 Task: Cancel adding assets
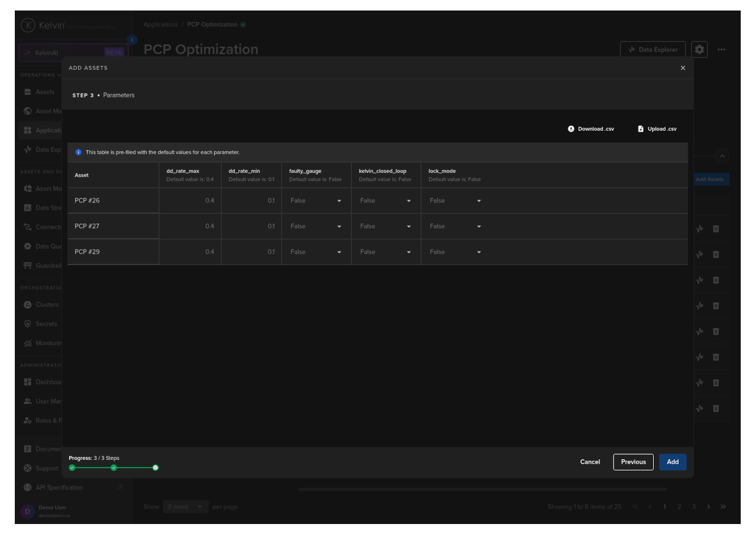590,462
